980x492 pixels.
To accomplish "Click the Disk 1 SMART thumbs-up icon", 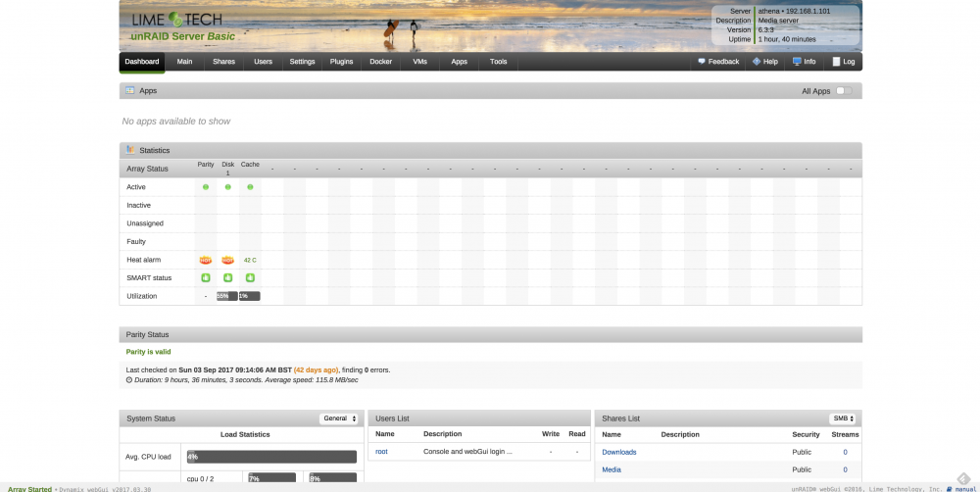I will pyautogui.click(x=228, y=277).
